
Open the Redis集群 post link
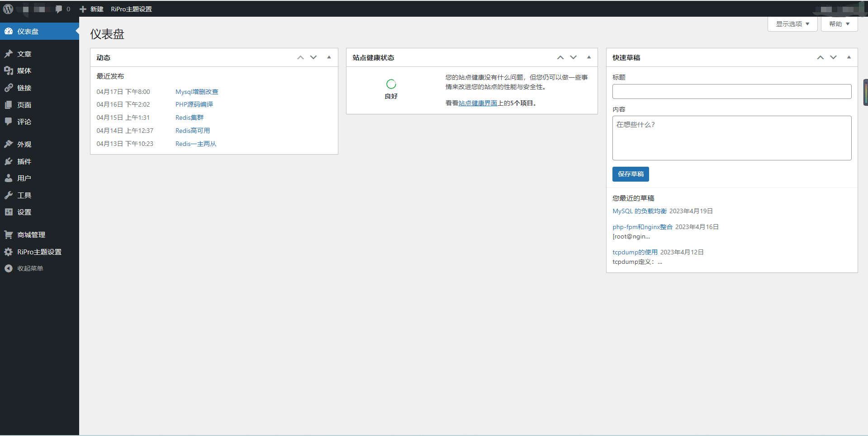pos(190,117)
